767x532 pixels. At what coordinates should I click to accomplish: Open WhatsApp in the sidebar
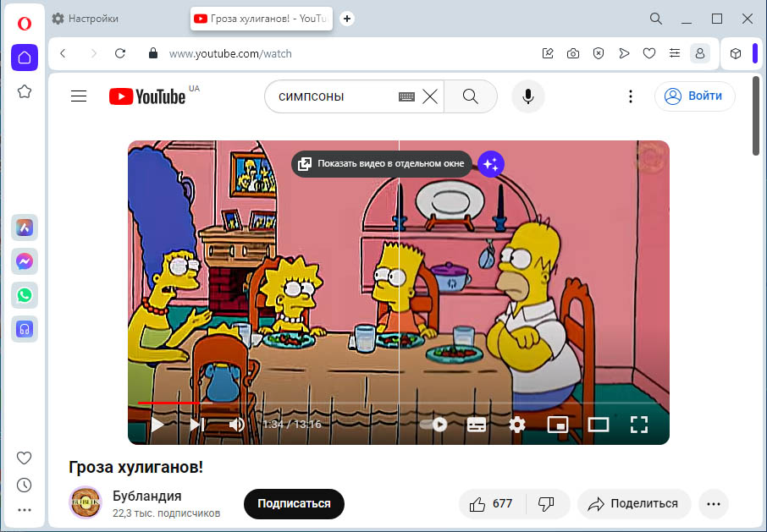(25, 295)
